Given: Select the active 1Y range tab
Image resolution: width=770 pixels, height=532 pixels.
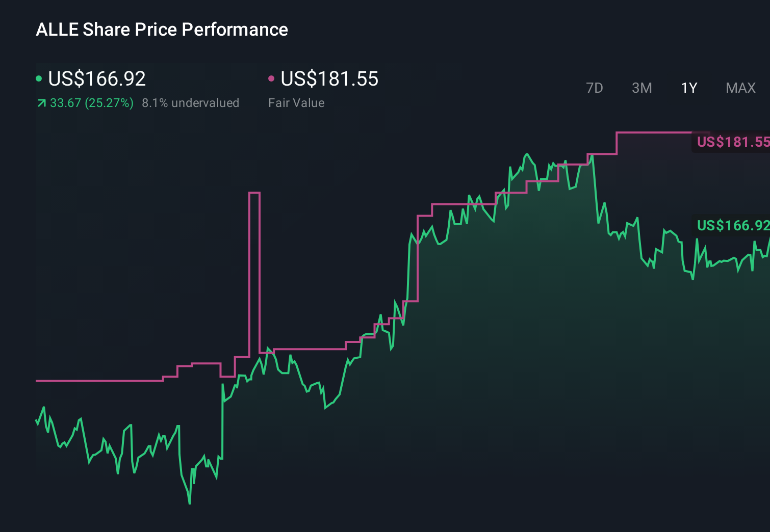Looking at the screenshot, I should coord(689,88).
